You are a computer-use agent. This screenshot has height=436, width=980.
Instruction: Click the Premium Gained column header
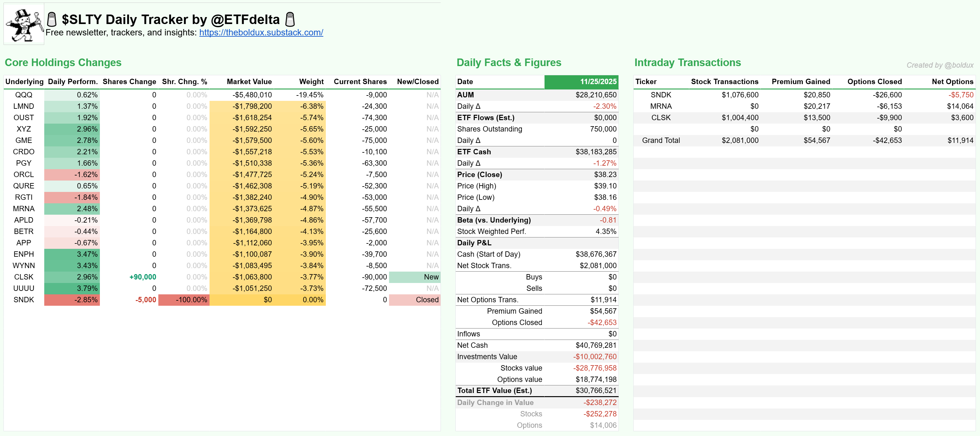click(x=800, y=82)
